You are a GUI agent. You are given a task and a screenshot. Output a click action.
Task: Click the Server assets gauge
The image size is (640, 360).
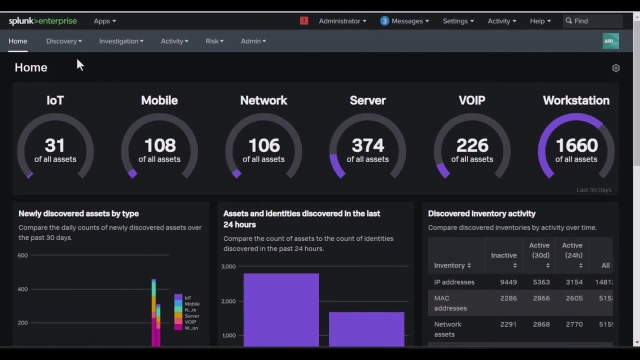tap(368, 147)
